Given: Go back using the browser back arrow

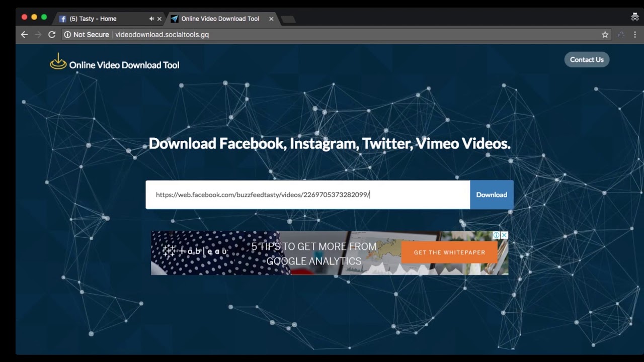Looking at the screenshot, I should pyautogui.click(x=24, y=35).
